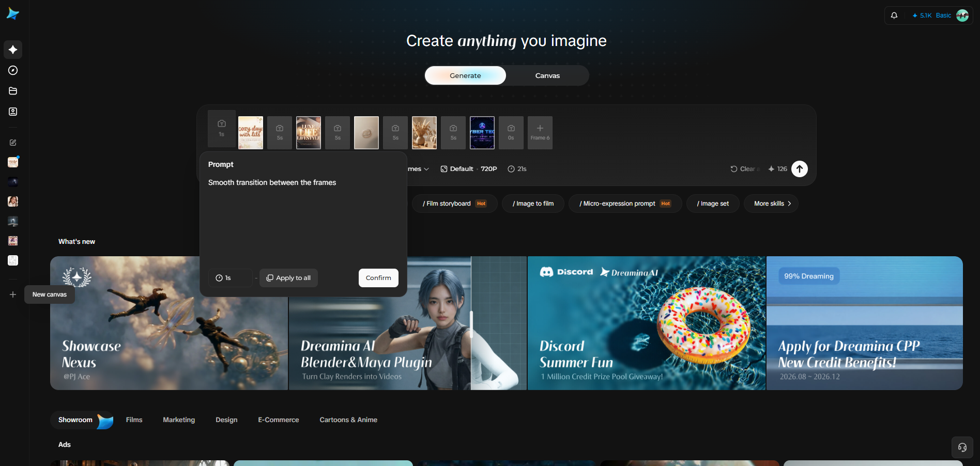Click Apply to all

pyautogui.click(x=288, y=278)
